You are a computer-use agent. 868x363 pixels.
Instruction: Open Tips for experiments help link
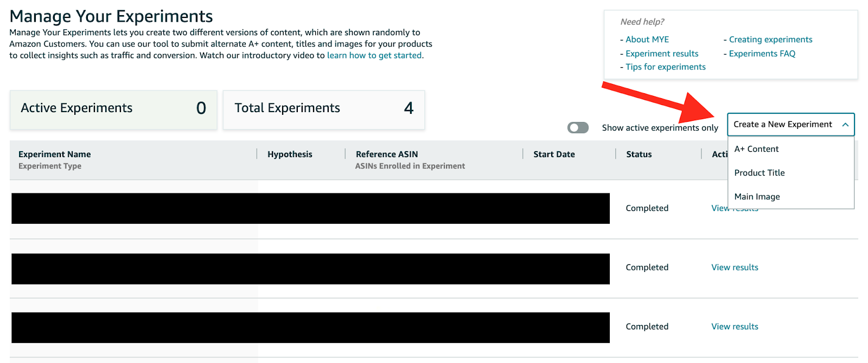click(665, 67)
